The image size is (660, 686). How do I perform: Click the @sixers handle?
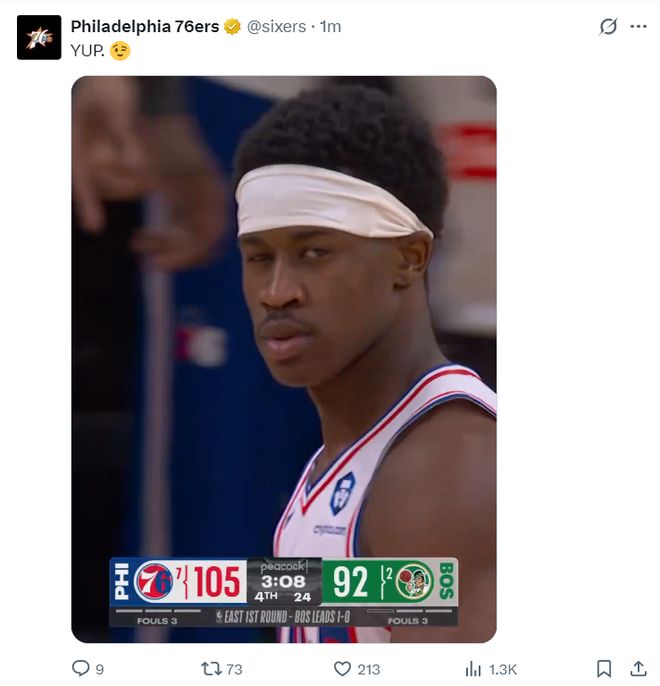[x=276, y=27]
